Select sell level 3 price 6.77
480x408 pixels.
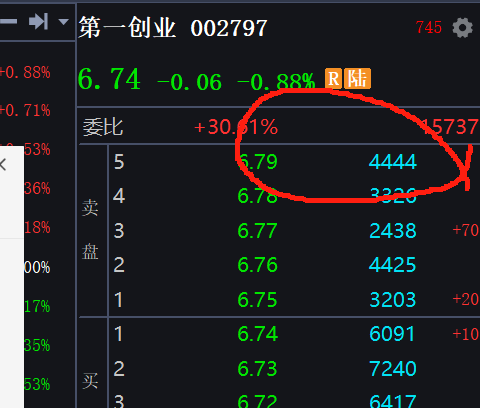click(x=257, y=231)
